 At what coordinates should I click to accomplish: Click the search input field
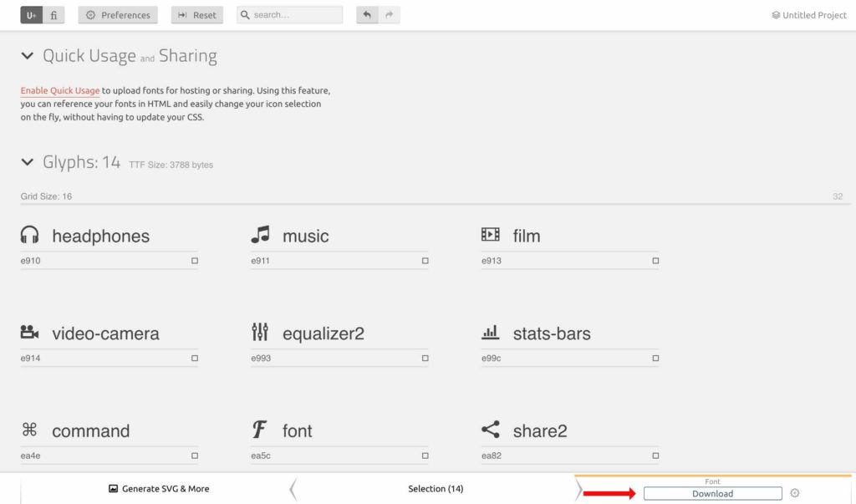288,14
